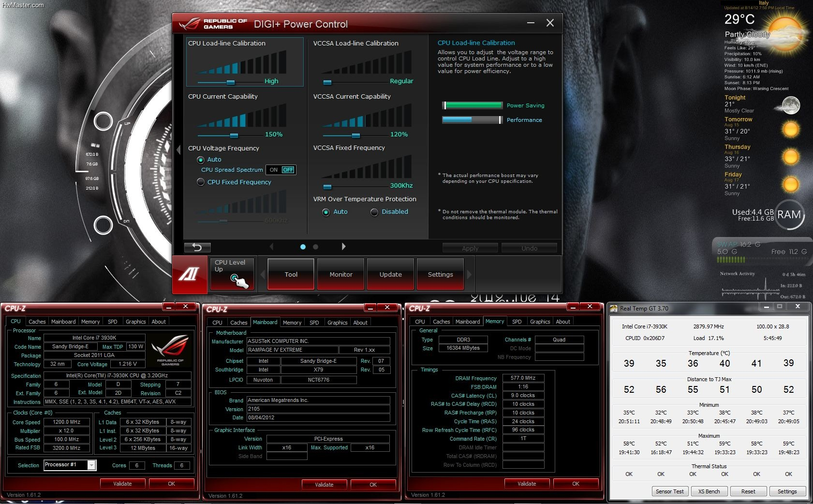The height and width of the screenshot is (504, 813).
Task: Turn CPU Spread Spectrum OFF
Action: point(288,170)
